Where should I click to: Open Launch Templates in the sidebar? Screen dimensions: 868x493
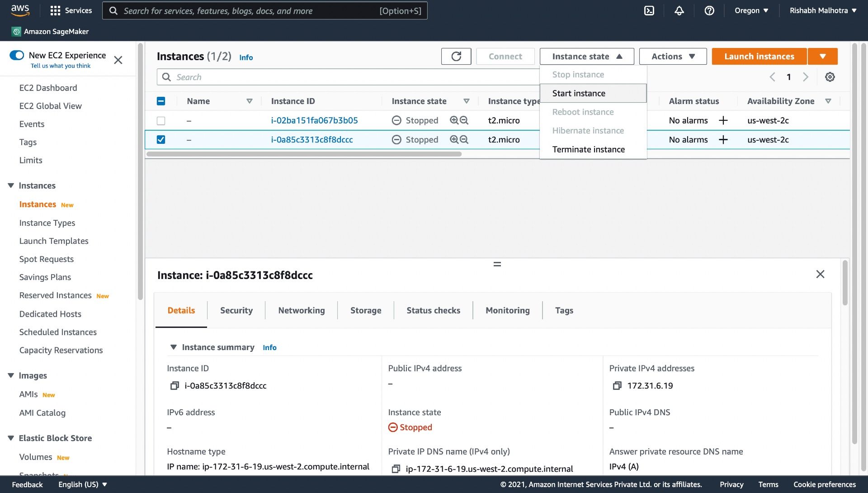tap(54, 241)
